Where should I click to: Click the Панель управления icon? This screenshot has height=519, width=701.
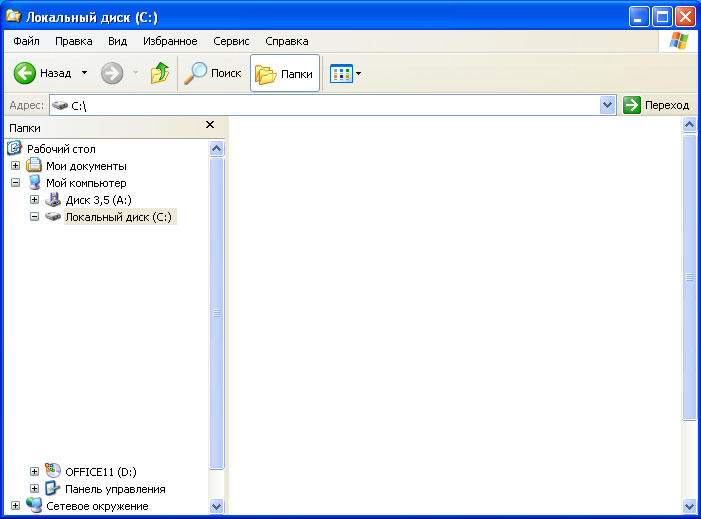pos(53,488)
